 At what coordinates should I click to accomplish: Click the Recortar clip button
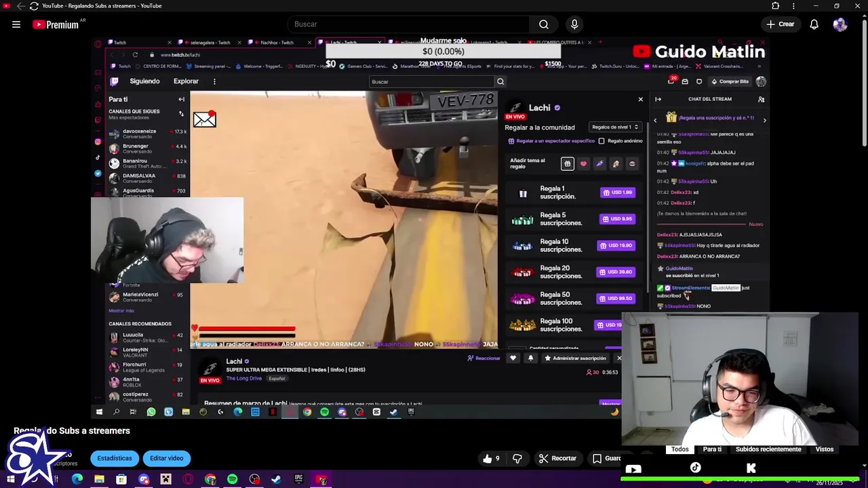point(557,458)
